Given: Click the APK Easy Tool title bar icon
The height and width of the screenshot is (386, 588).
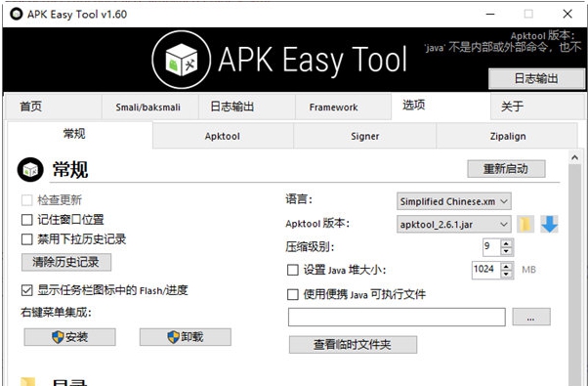Looking at the screenshot, I should click(x=17, y=15).
